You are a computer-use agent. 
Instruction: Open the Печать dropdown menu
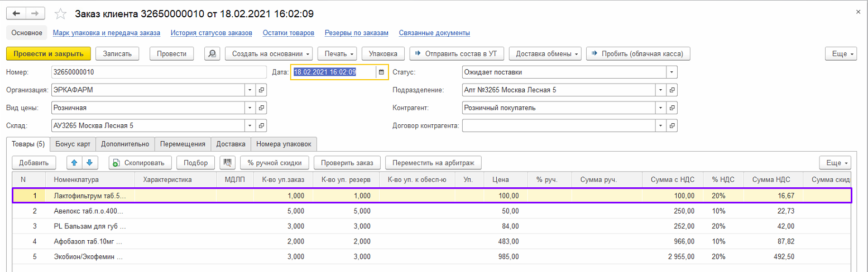pyautogui.click(x=337, y=54)
